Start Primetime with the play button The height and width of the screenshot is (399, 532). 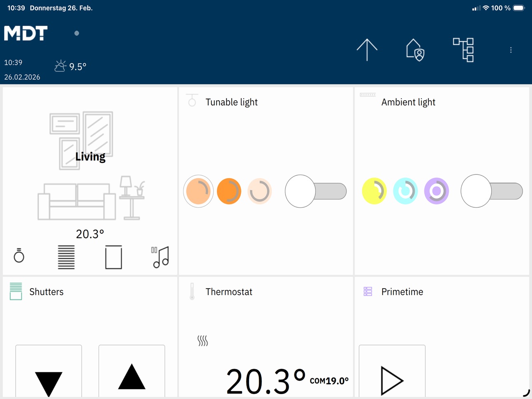point(392,371)
